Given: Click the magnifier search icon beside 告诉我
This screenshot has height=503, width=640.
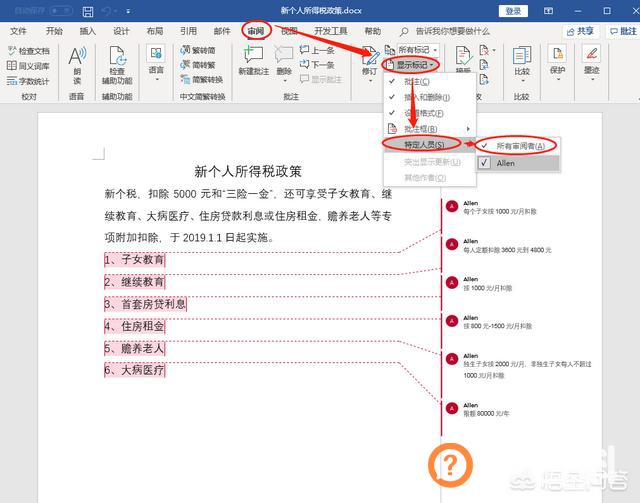Looking at the screenshot, I should click(404, 31).
